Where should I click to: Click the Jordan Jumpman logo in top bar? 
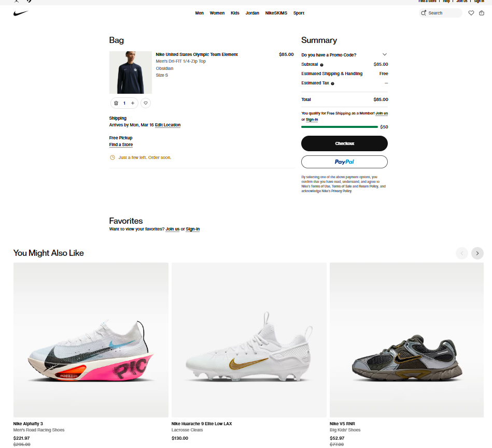pos(16,2)
